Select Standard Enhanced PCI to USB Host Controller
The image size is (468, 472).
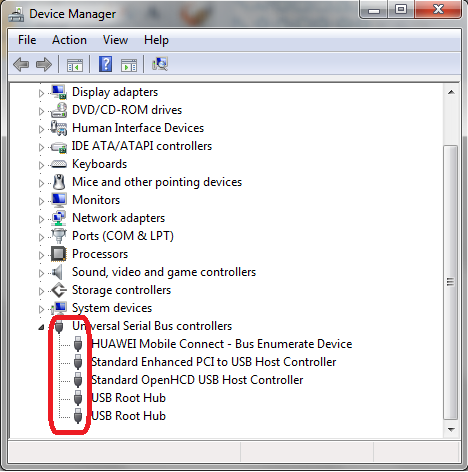click(x=214, y=362)
